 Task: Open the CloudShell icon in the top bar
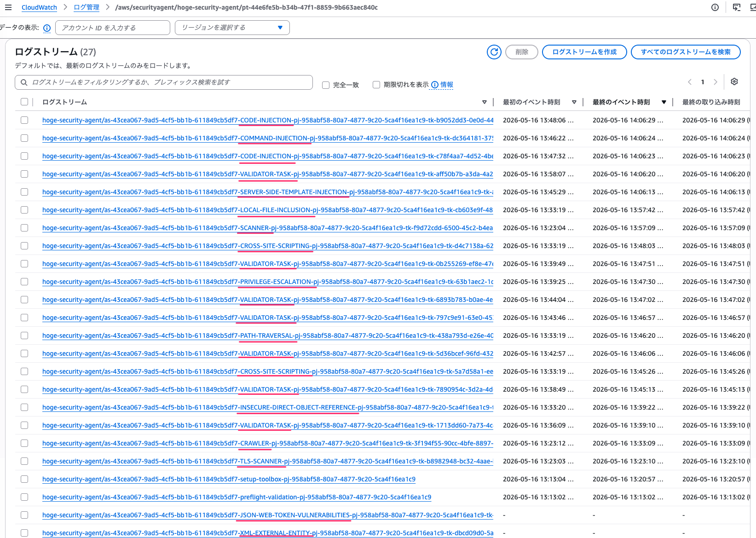click(x=737, y=7)
